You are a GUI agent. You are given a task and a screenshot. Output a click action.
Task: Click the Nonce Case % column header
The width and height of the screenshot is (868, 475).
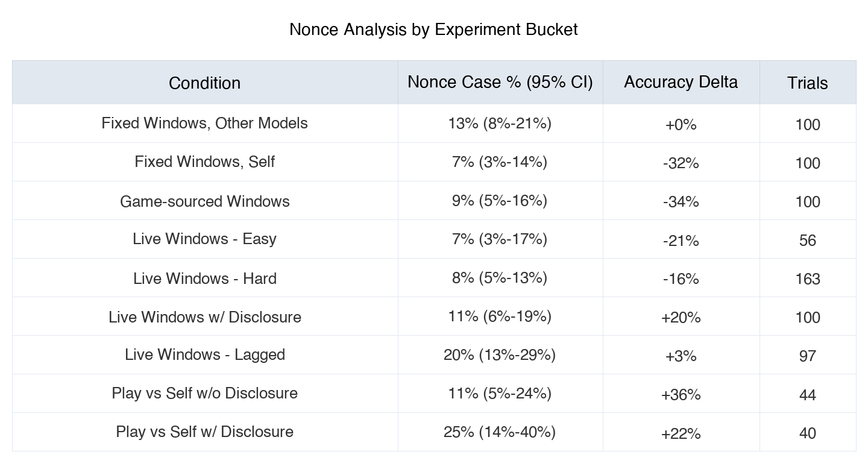[500, 83]
